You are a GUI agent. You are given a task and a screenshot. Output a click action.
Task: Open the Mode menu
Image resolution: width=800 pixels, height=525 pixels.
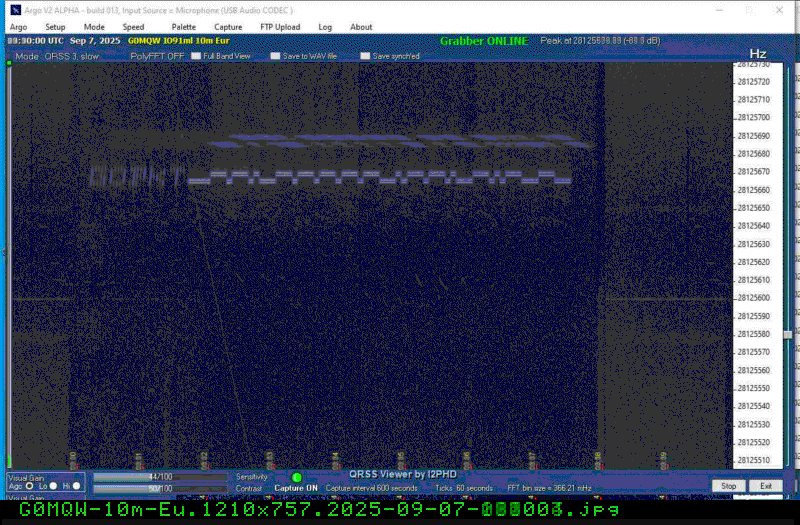94,27
